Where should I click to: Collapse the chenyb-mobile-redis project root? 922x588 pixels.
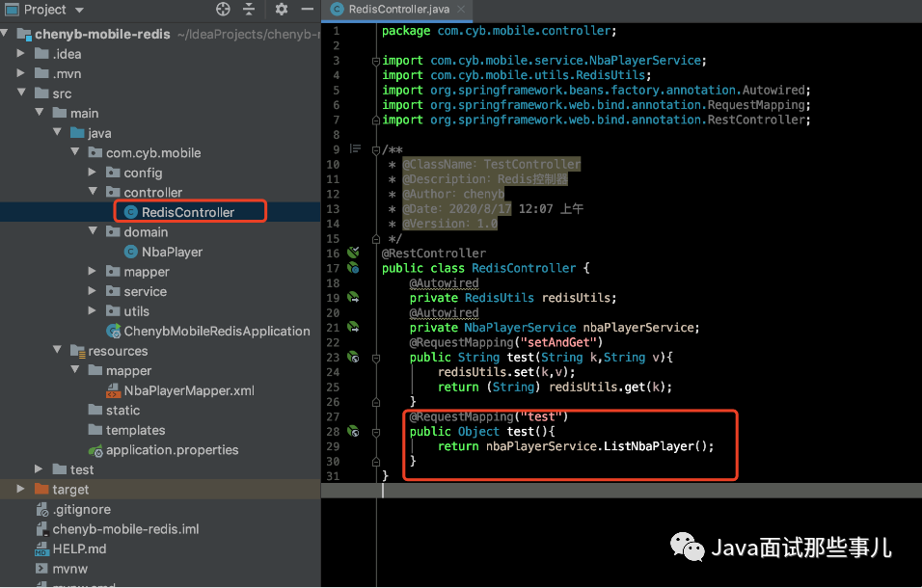tap(5, 34)
